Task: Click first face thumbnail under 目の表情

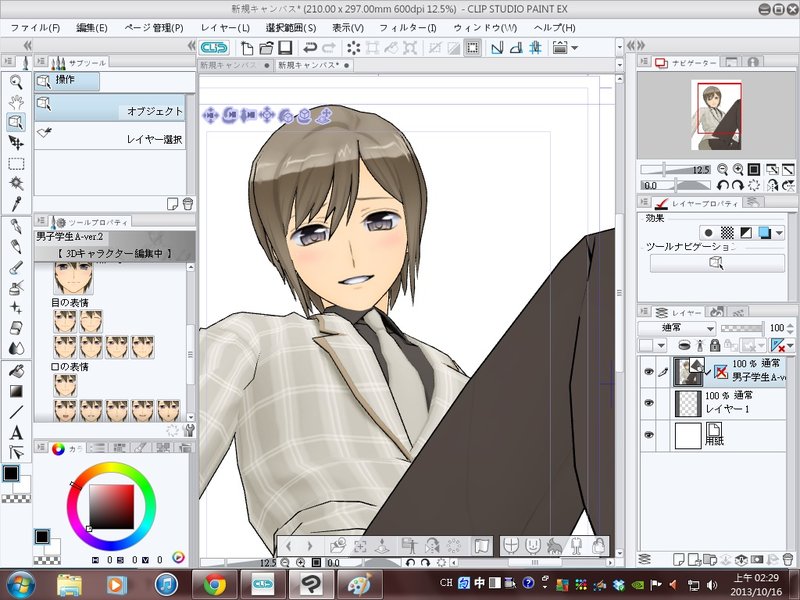Action: [65, 321]
